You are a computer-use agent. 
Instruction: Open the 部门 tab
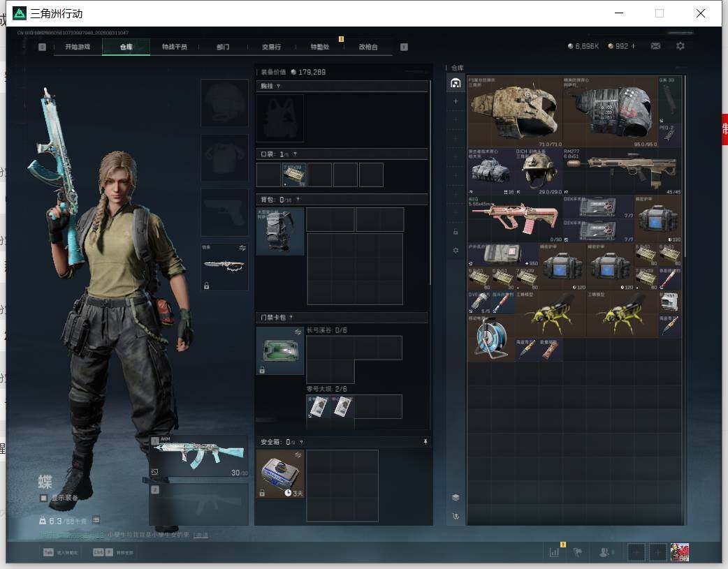point(223,47)
